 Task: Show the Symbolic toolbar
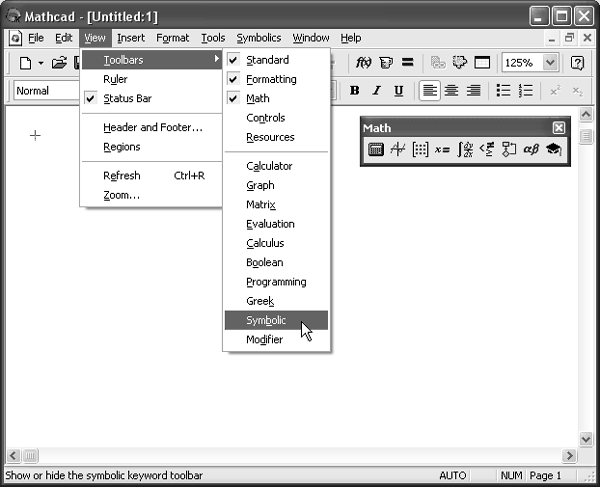(x=276, y=320)
